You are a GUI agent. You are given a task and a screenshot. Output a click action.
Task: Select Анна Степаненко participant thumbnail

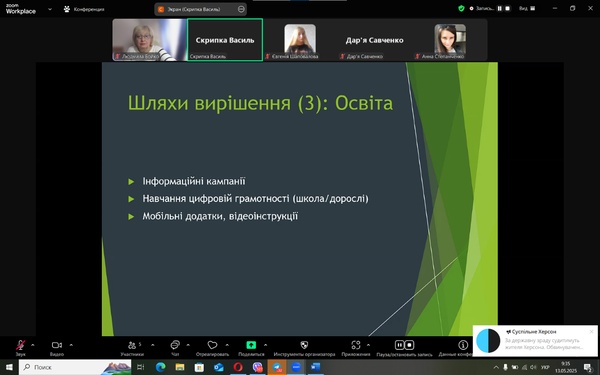[x=450, y=40]
